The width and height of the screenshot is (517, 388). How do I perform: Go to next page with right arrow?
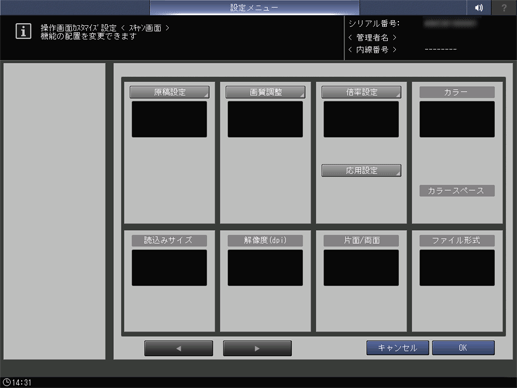pyautogui.click(x=257, y=348)
